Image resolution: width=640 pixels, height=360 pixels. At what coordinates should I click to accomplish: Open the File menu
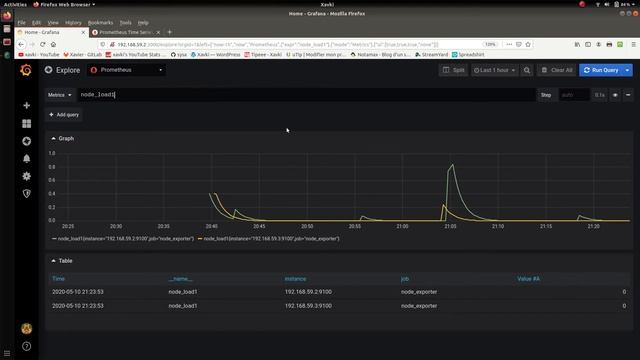tap(22, 23)
